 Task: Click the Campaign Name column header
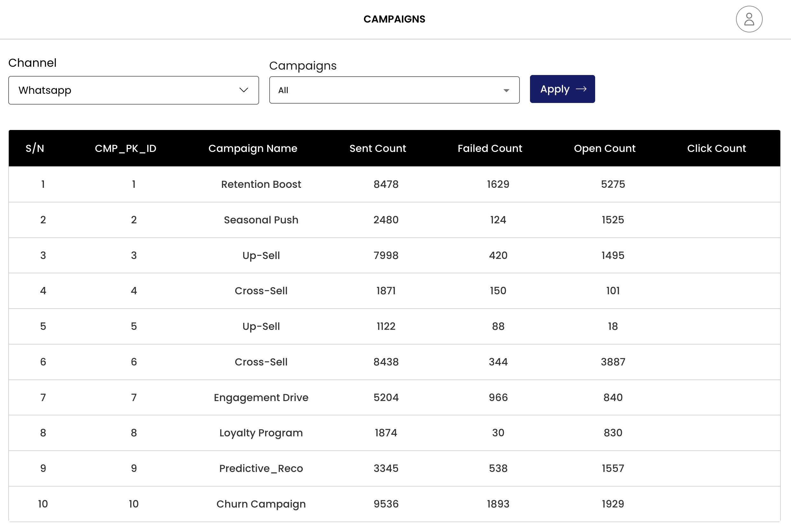[252, 148]
